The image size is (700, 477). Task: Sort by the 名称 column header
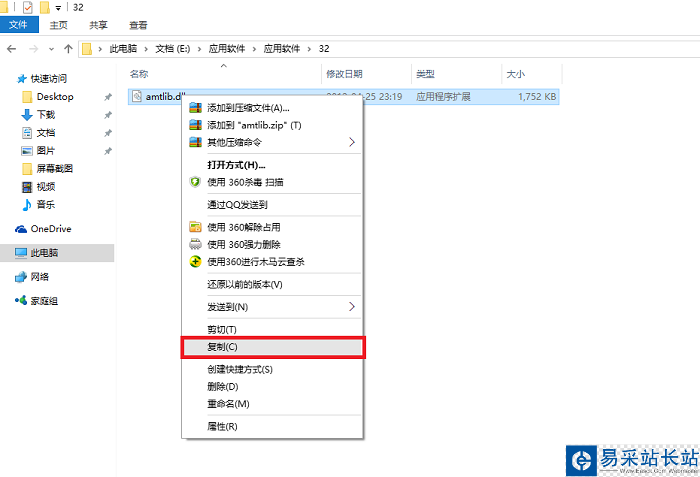click(x=139, y=74)
